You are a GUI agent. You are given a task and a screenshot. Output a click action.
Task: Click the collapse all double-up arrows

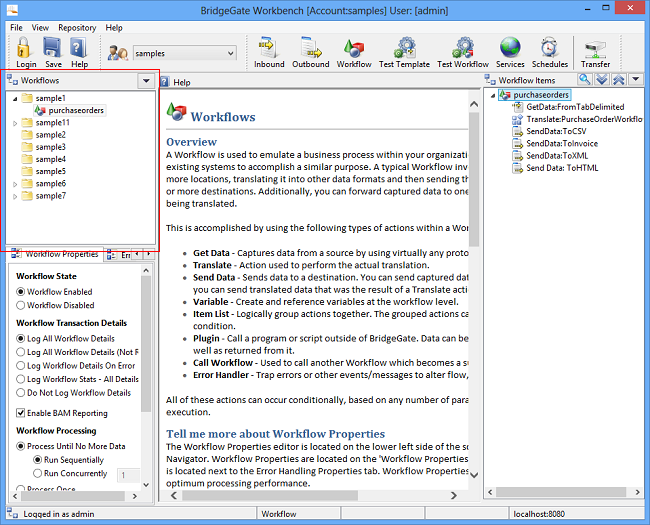click(x=618, y=79)
